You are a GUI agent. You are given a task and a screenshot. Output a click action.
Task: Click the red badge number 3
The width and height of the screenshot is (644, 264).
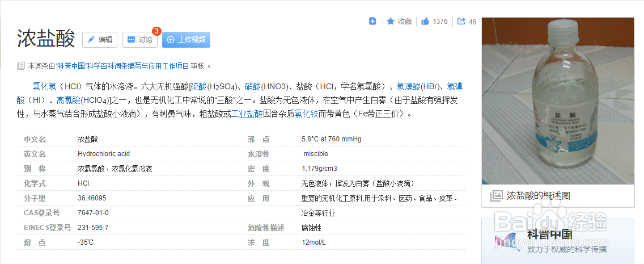click(x=156, y=31)
